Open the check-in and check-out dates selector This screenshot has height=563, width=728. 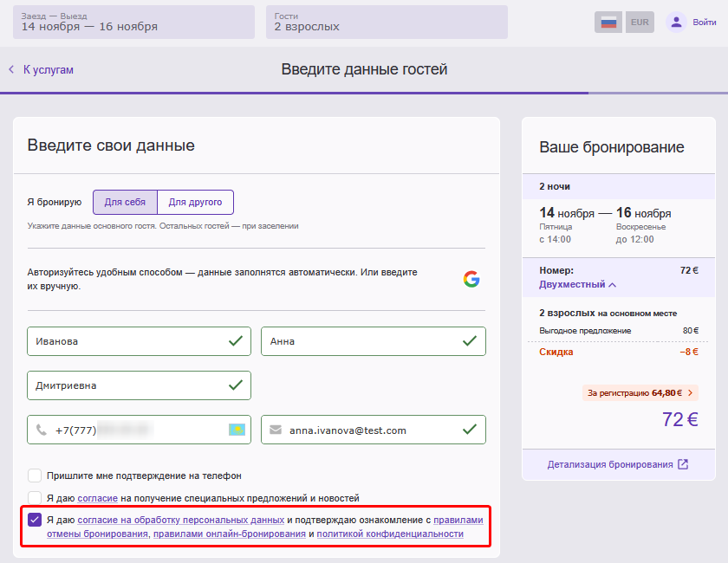tap(133, 23)
